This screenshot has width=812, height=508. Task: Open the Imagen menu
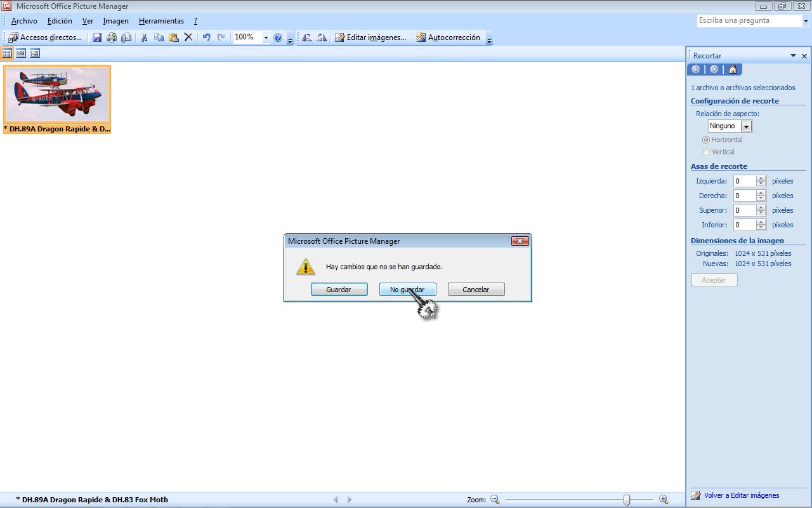[x=116, y=21]
